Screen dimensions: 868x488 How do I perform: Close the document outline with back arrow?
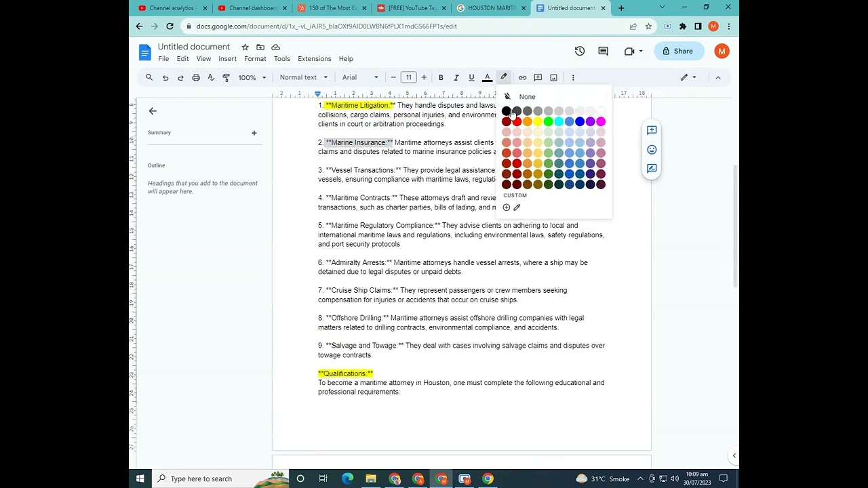153,111
